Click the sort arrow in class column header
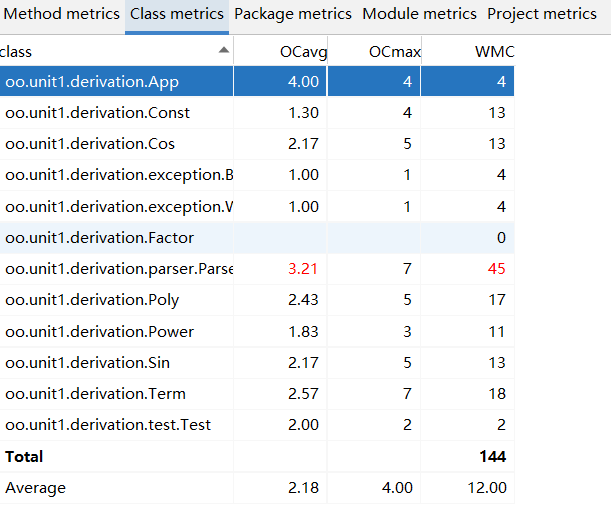Screen dimensions: 611x515 [223, 51]
